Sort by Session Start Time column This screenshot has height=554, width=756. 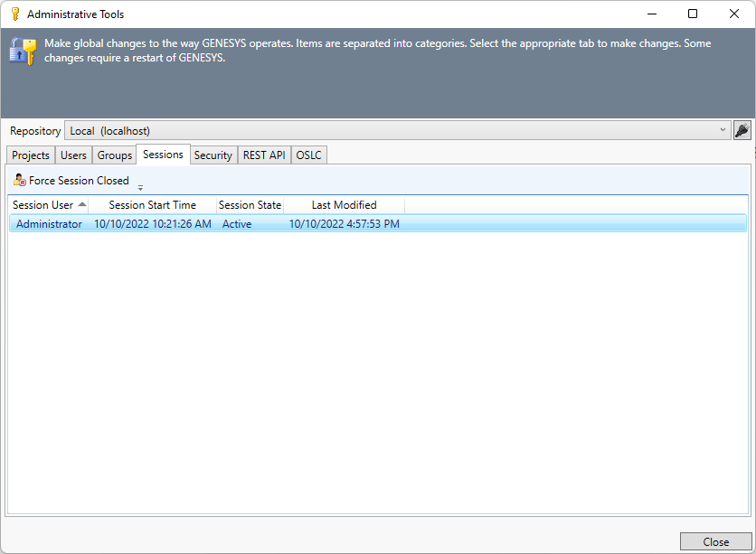click(152, 205)
